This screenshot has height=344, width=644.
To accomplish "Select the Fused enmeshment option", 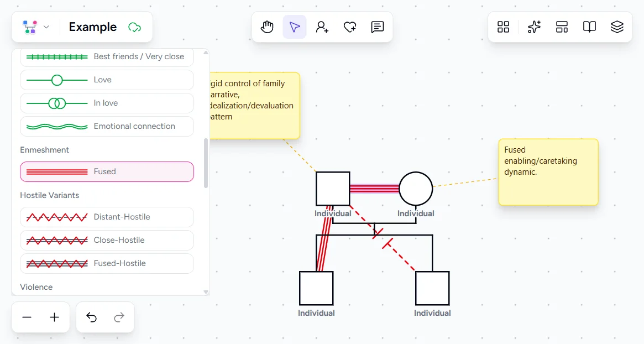I will pyautogui.click(x=107, y=171).
